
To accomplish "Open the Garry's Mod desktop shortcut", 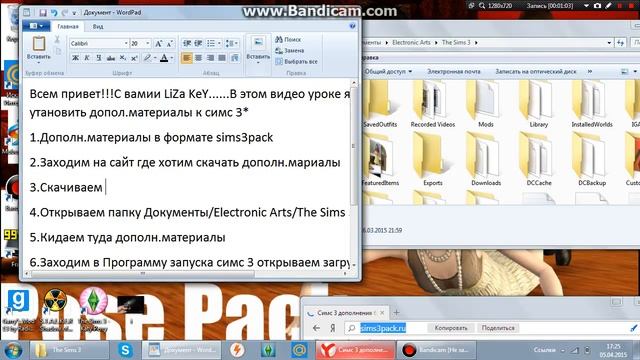I will pos(18,309).
